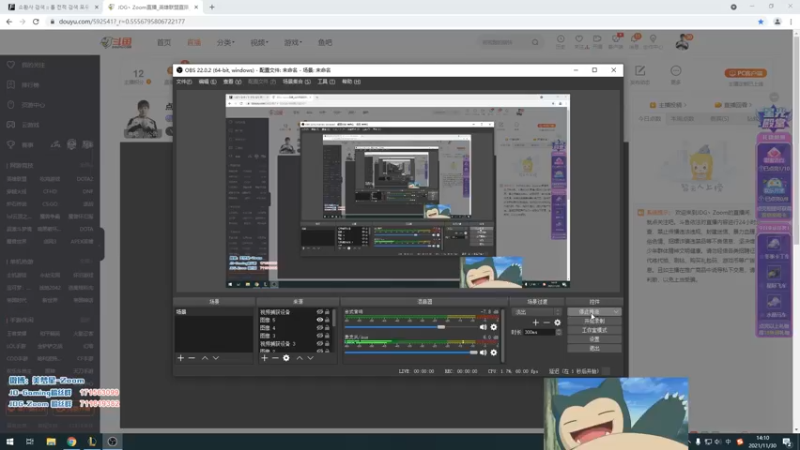Click the user avatar in Douyu header
The width and height of the screenshot is (800, 450).
coord(682,42)
